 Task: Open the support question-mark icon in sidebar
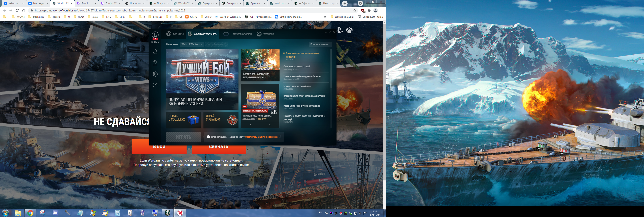pos(155,85)
